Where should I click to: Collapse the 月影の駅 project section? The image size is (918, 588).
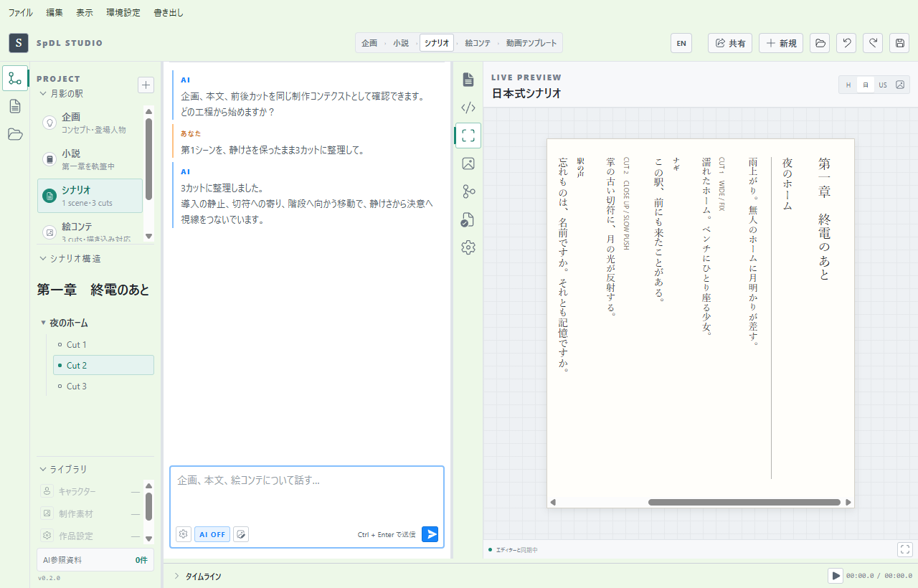pos(42,93)
